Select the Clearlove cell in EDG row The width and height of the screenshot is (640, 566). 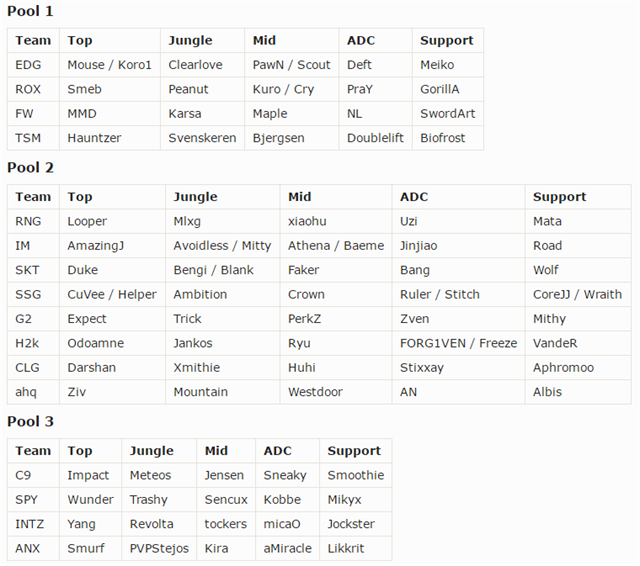(195, 65)
